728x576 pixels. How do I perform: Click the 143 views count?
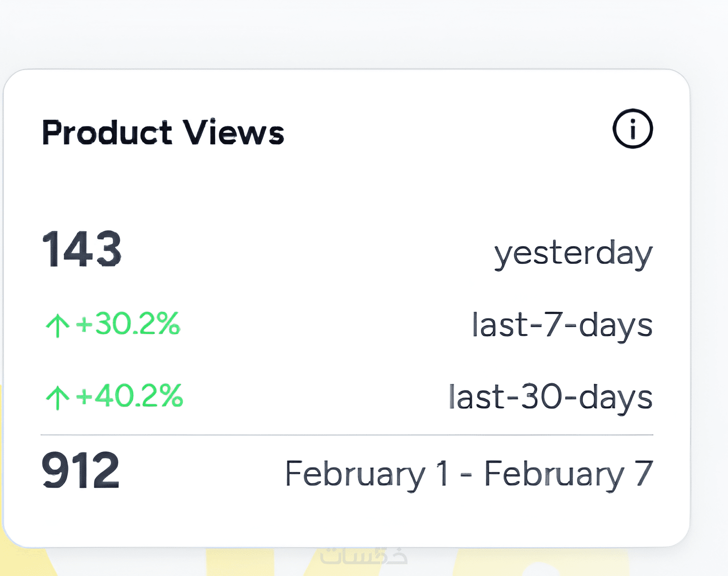82,249
